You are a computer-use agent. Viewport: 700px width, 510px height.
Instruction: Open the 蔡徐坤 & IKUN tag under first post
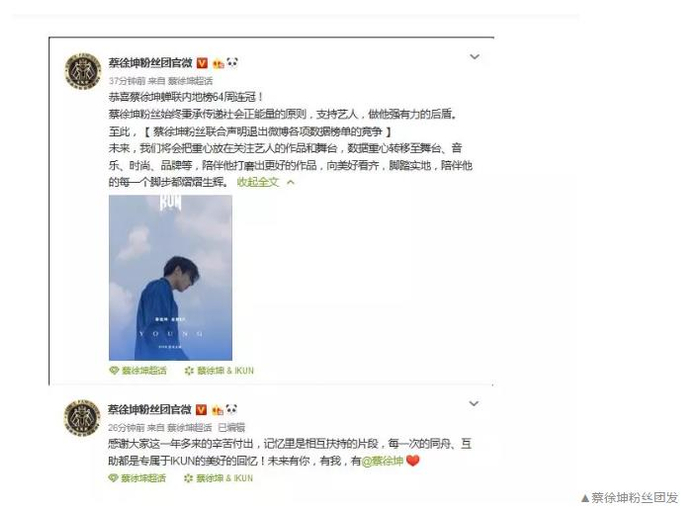(219, 371)
